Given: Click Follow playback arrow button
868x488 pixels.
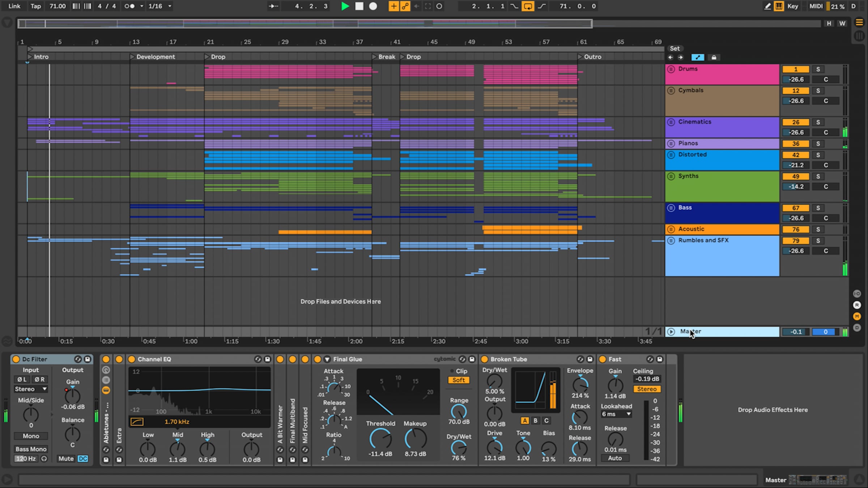Looking at the screenshot, I should pyautogui.click(x=273, y=6).
